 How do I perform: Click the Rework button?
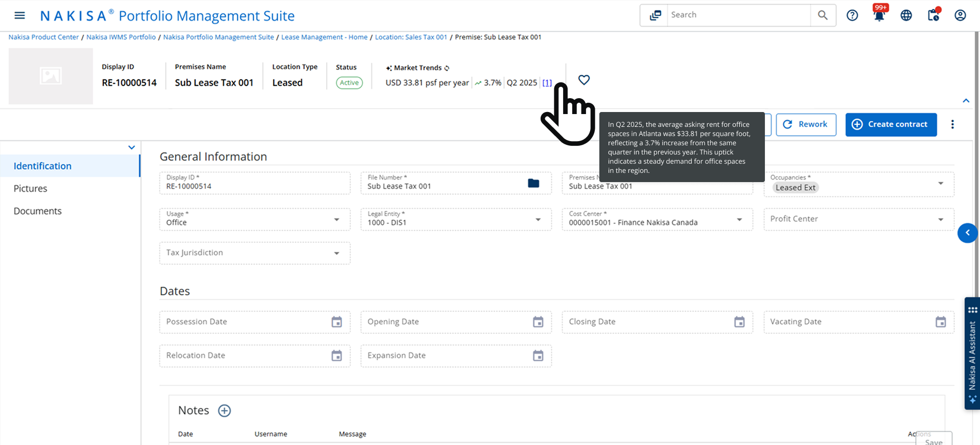coord(806,124)
